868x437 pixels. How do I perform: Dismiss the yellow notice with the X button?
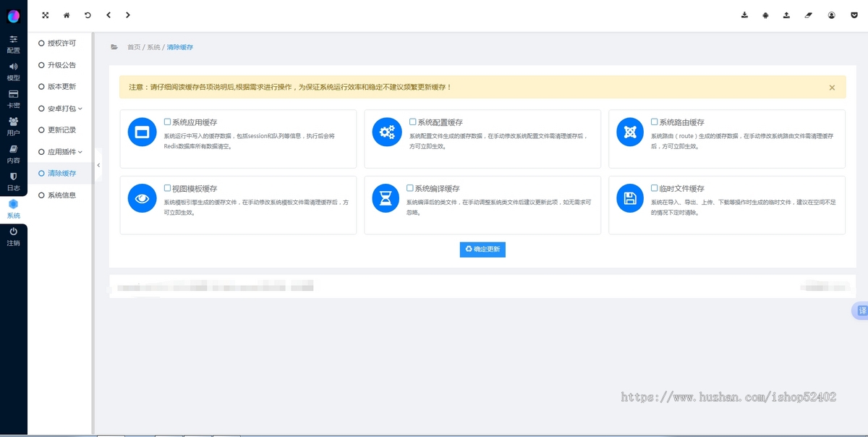pos(832,88)
